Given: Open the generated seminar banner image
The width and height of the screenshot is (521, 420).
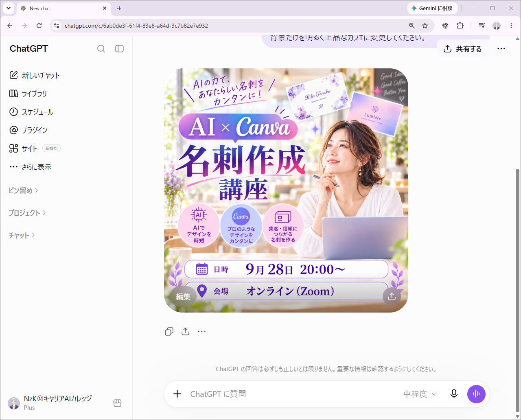Looking at the screenshot, I should (286, 190).
